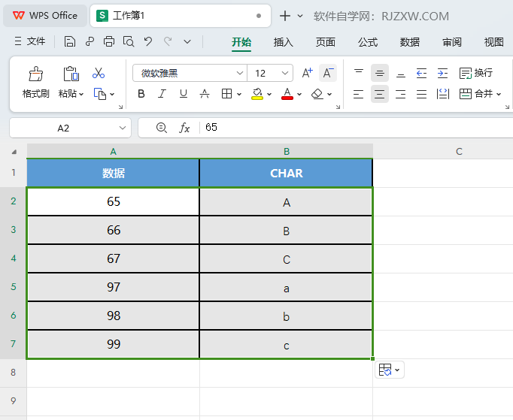Screen dimensions: 513x420
Task: Click the share link icon
Action: pyautogui.click(x=90, y=42)
